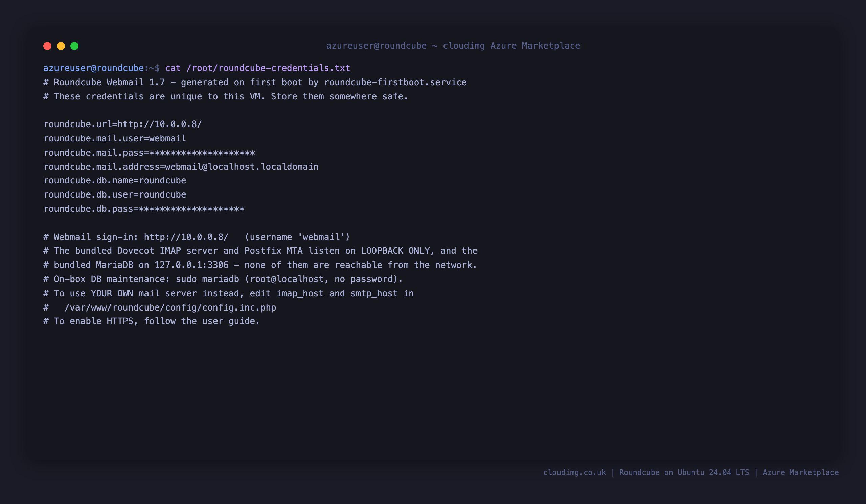Click the red close window button
The image size is (866, 504).
(x=47, y=46)
